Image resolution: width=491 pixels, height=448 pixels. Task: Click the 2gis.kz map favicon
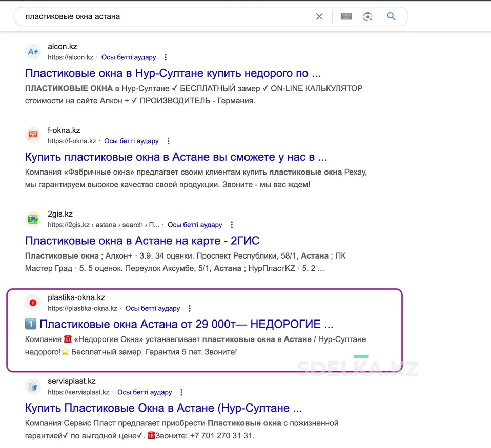(33, 219)
